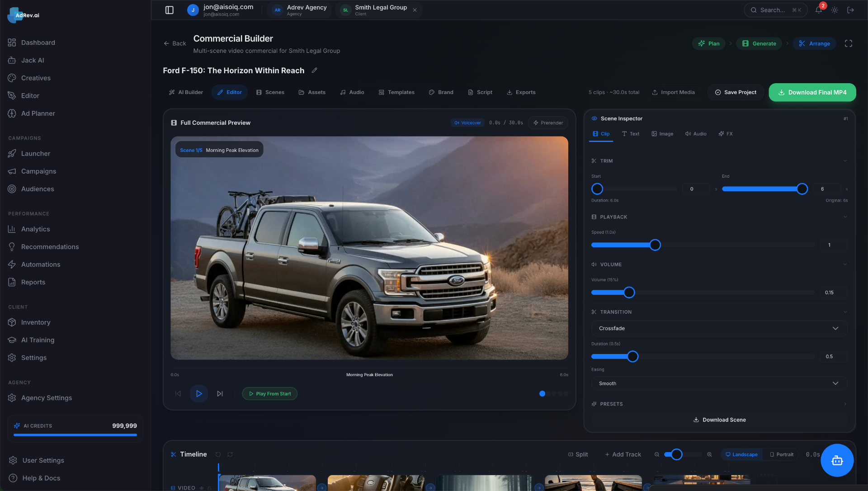Click Play From Start
Image resolution: width=868 pixels, height=491 pixels.
270,393
